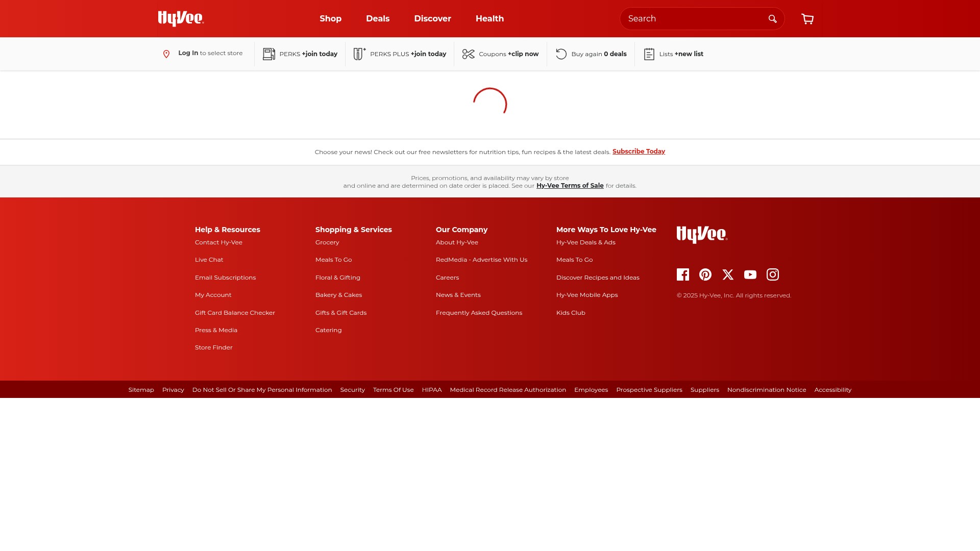Open Careers link
980x551 pixels.
(447, 278)
